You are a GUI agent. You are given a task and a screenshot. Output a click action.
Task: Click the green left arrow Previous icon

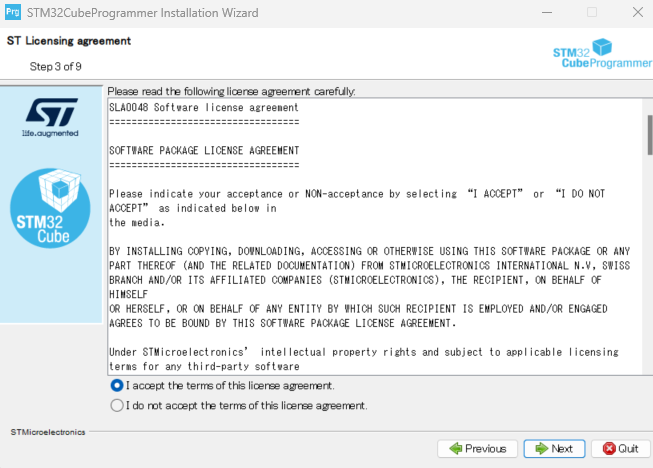456,449
